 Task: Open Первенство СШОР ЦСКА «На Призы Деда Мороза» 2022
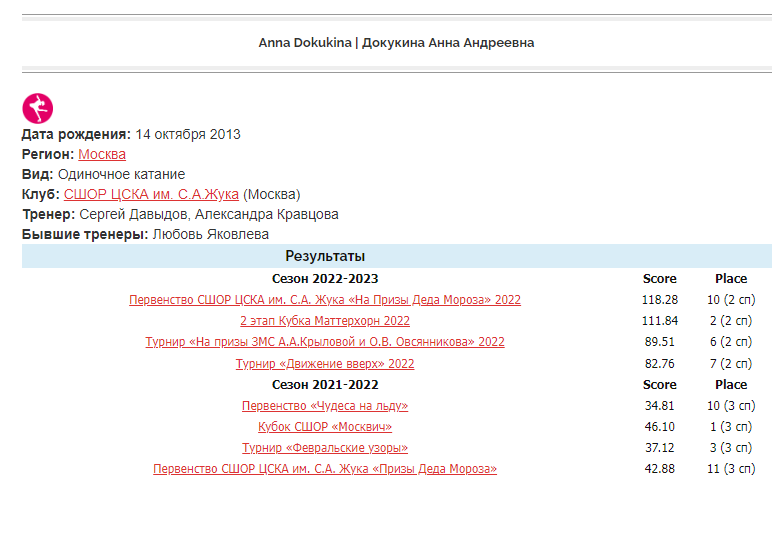click(325, 300)
